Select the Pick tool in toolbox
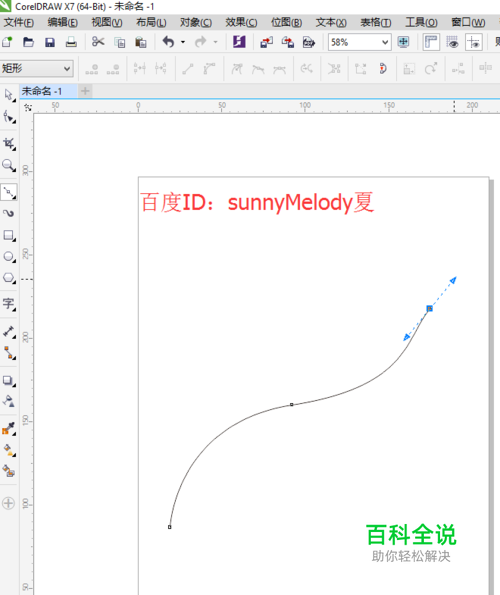The height and width of the screenshot is (595, 500). click(9, 95)
